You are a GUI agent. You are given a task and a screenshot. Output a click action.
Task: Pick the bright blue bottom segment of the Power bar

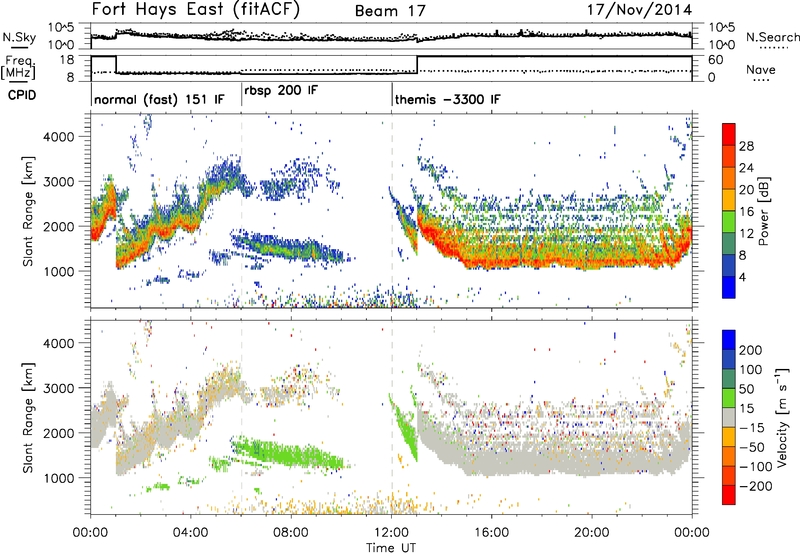(729, 287)
